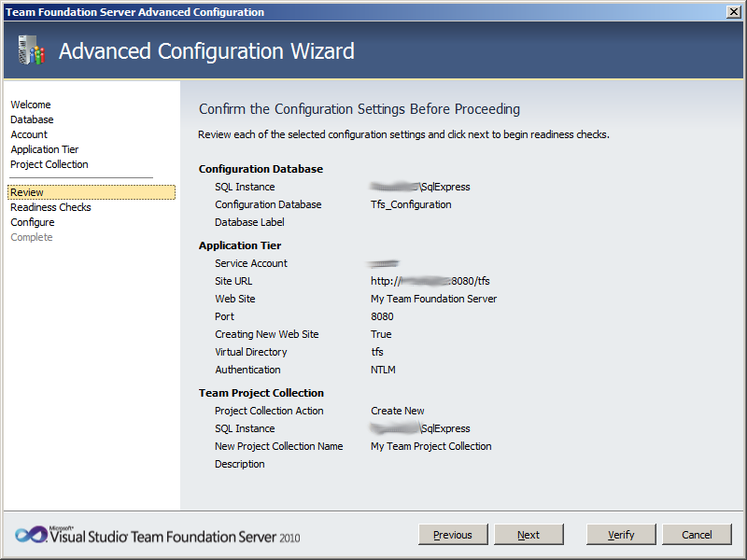Click the My Team Foundation Server value
The height and width of the screenshot is (560, 747).
click(433, 299)
